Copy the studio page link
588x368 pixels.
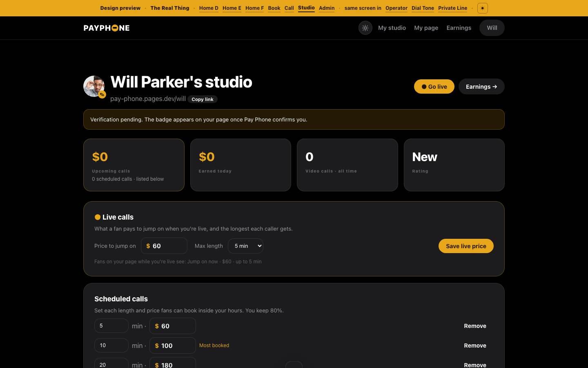coord(203,99)
